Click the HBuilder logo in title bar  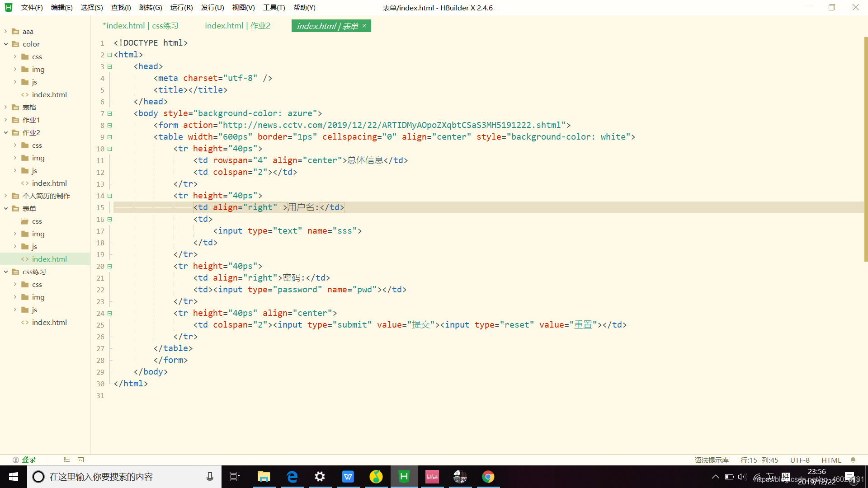[x=9, y=8]
